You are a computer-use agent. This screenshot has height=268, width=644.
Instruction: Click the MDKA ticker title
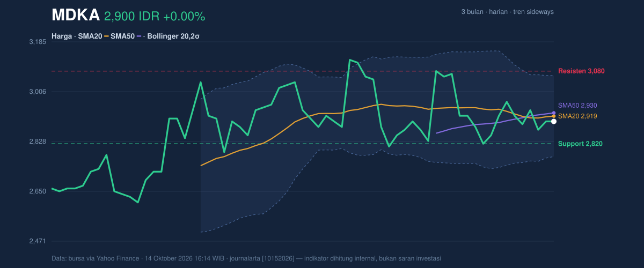(x=76, y=16)
